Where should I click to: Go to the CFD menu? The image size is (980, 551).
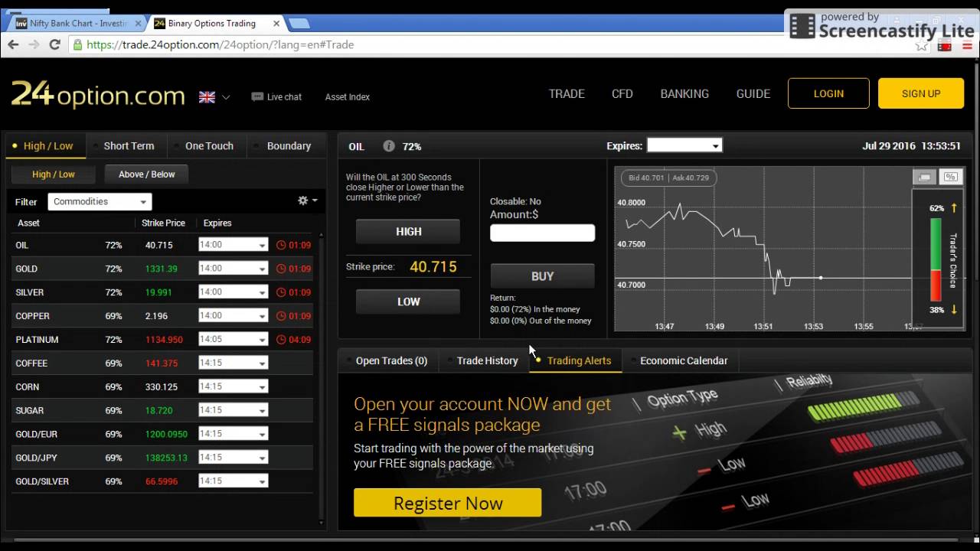click(622, 93)
